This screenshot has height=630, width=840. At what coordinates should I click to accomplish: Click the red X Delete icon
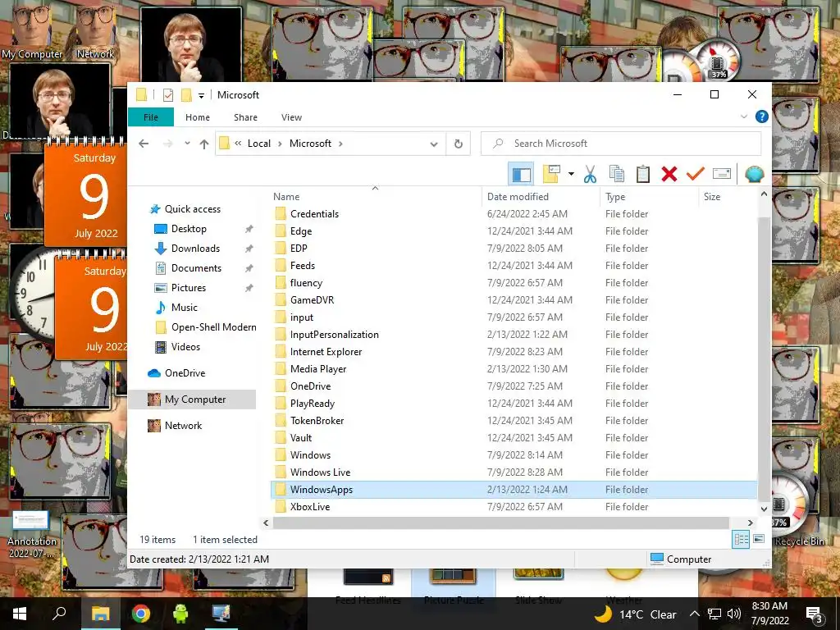669,174
